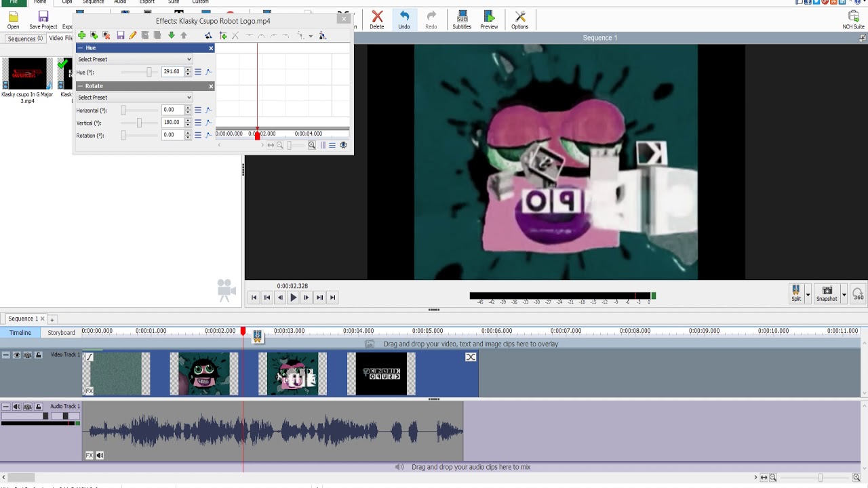868x488 pixels.
Task: Click the pencil edit icon in Effects toolbar
Action: 133,35
